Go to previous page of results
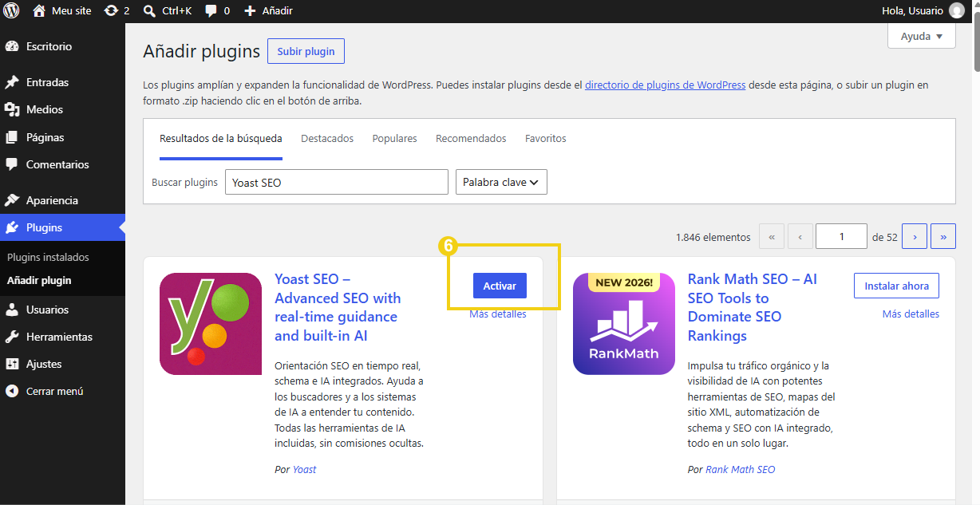 [800, 237]
